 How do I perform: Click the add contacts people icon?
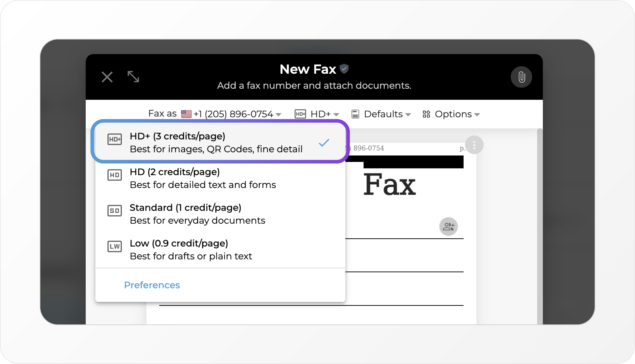click(449, 227)
